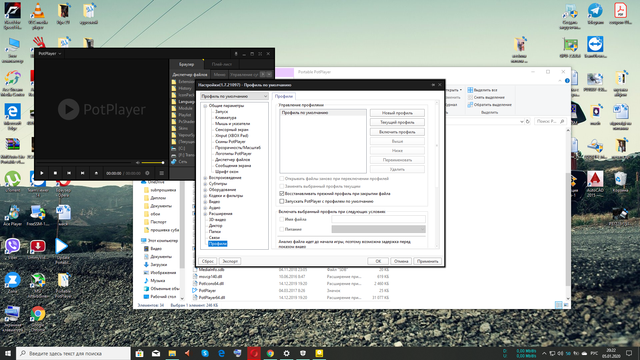Expand the Воспроизведение tree node

[x=205, y=178]
